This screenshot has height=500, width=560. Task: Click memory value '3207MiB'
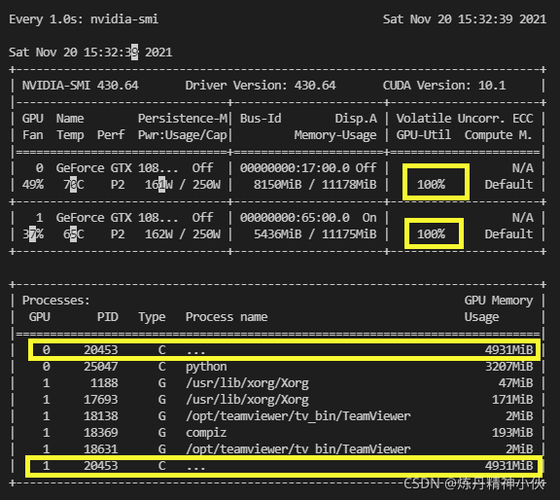[x=509, y=366]
